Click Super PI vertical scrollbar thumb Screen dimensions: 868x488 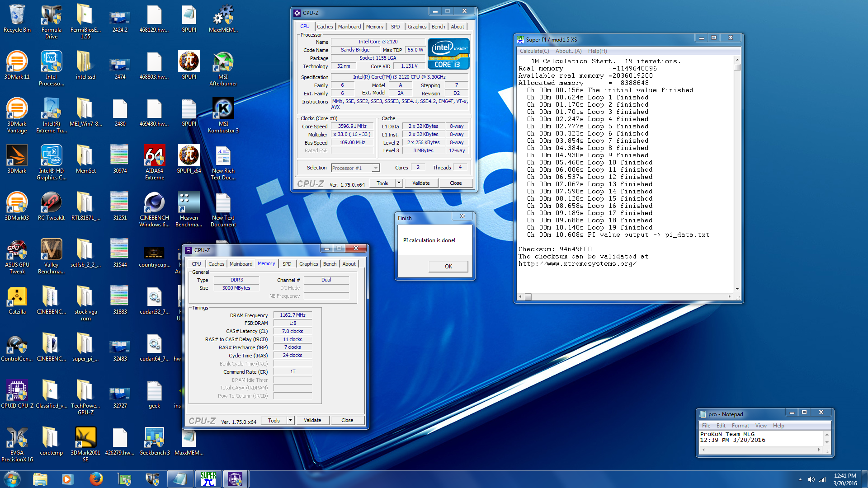coord(737,67)
